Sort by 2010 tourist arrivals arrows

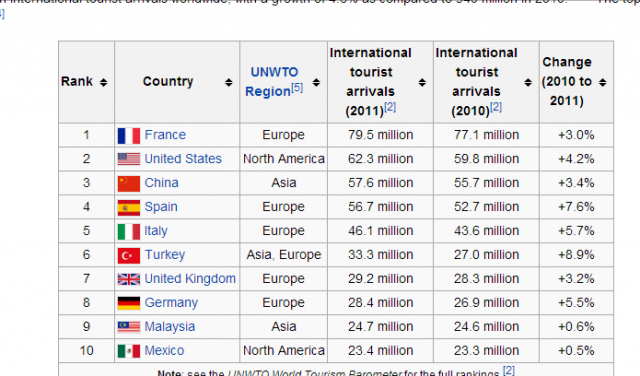(x=528, y=82)
